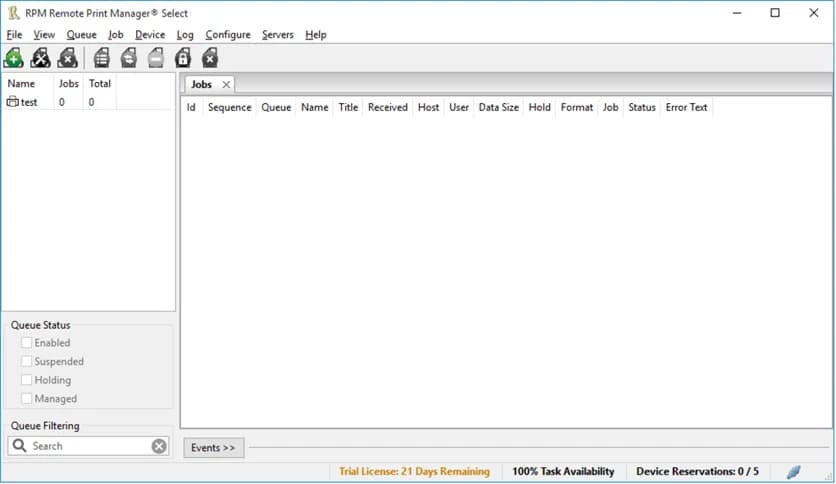The height and width of the screenshot is (484, 836).
Task: Open the File menu
Action: [14, 35]
